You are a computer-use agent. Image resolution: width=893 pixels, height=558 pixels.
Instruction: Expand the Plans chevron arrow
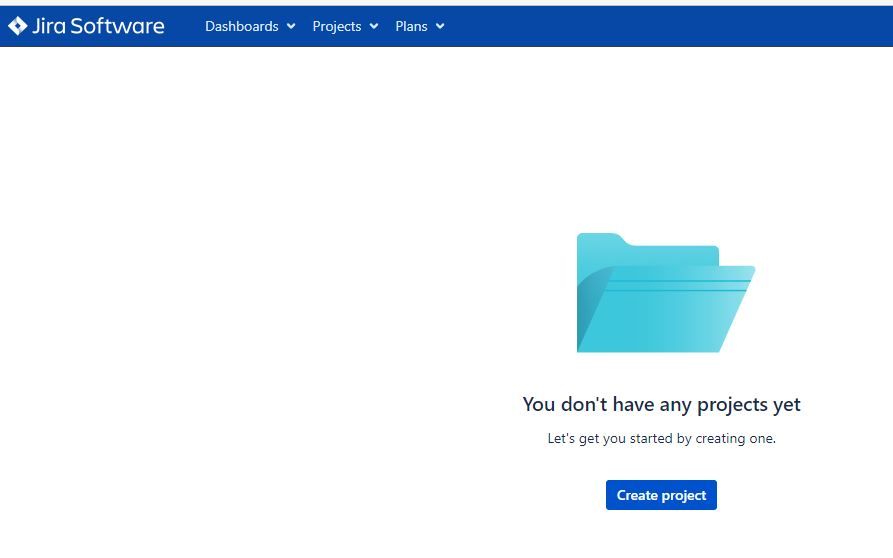[440, 26]
